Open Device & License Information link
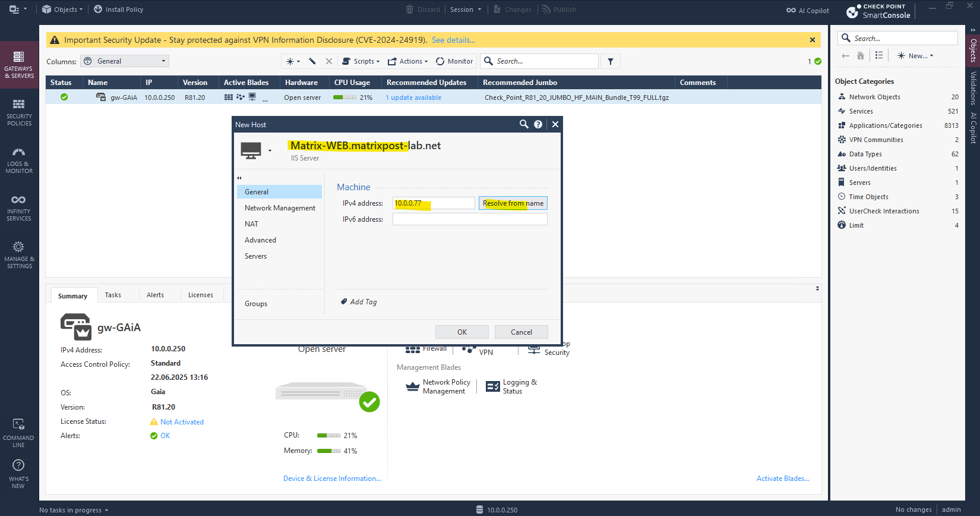 tap(332, 478)
